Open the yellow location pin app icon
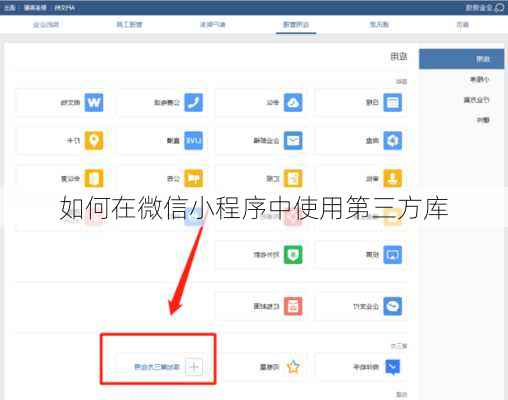The image size is (508, 400). coord(94,140)
